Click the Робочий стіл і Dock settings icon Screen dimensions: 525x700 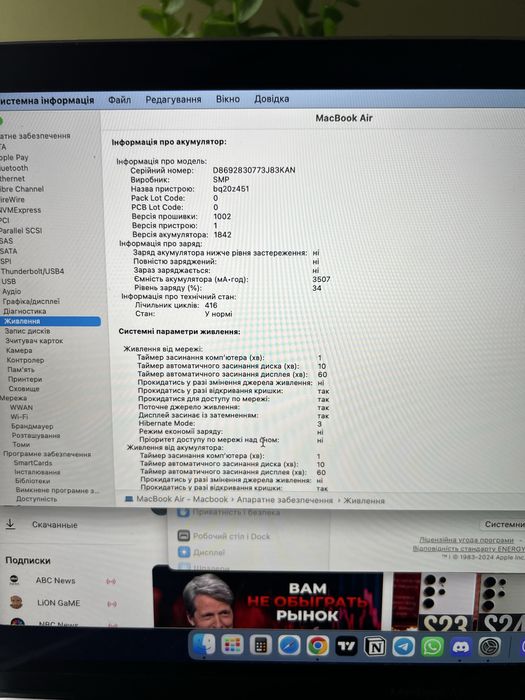(x=183, y=536)
